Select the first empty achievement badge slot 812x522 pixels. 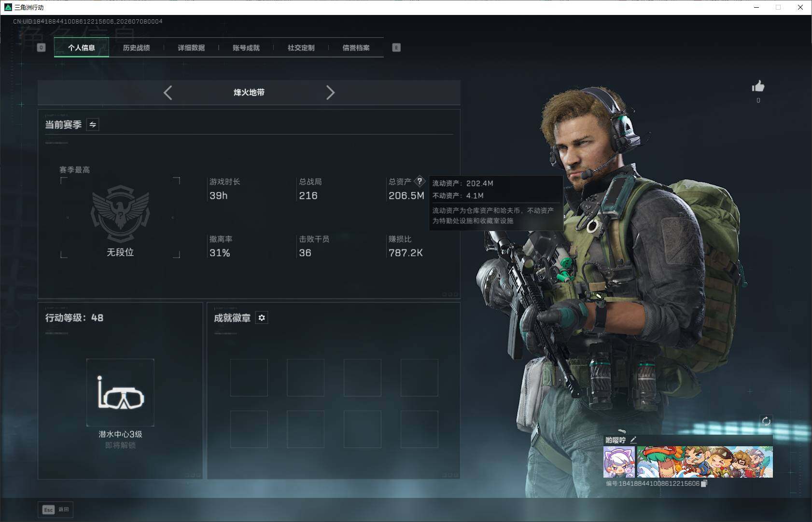click(x=249, y=378)
